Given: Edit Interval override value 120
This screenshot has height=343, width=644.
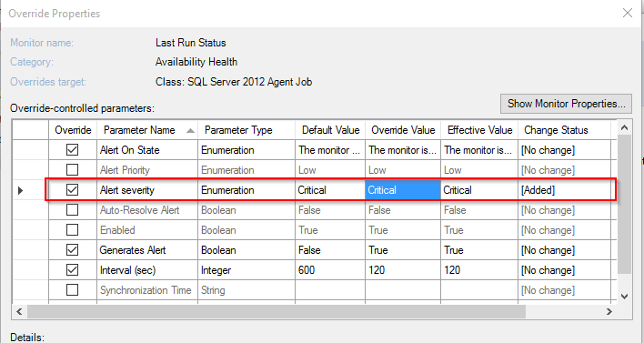Looking at the screenshot, I should coord(403,270).
